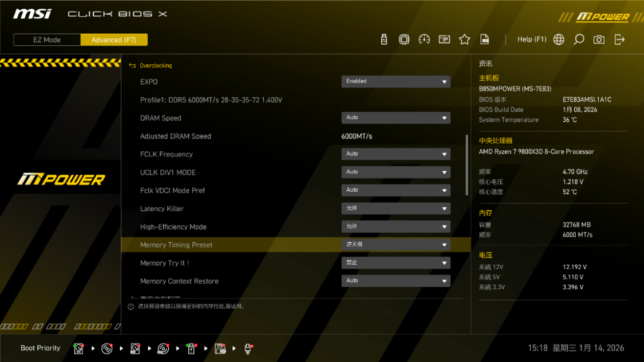Click BIOS version E7E83AMSI.1A1C
Image resolution: width=644 pixels, height=362 pixels.
(587, 100)
